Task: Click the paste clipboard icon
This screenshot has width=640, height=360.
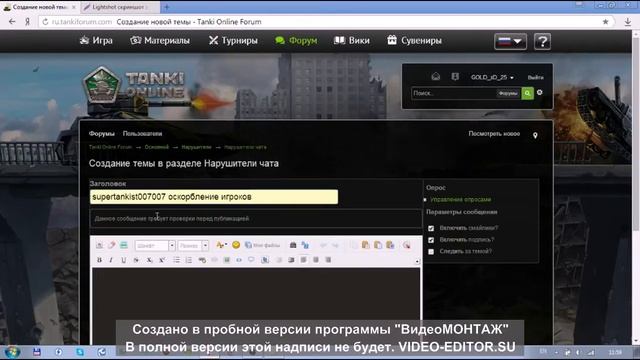Action: click(366, 245)
